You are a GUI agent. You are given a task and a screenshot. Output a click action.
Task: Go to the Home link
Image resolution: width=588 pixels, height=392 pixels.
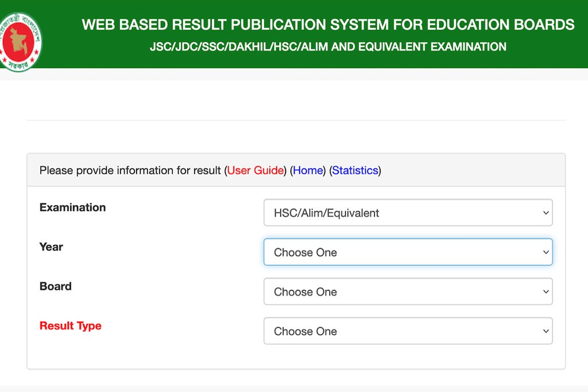tap(308, 170)
